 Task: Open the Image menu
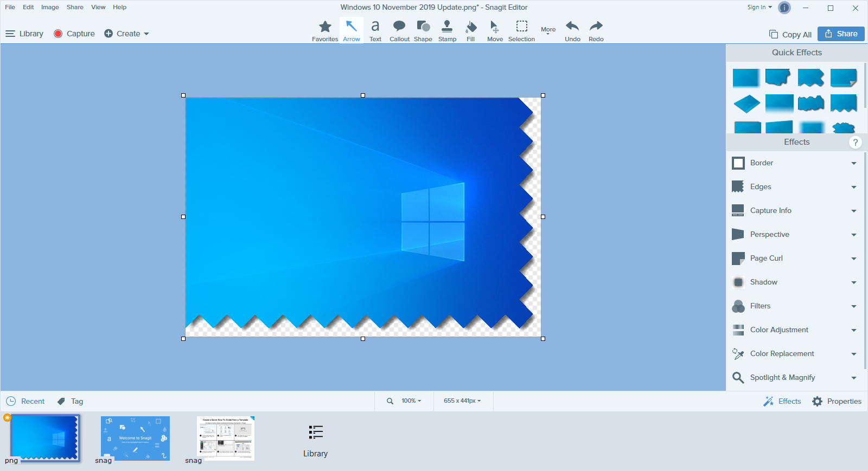click(50, 7)
